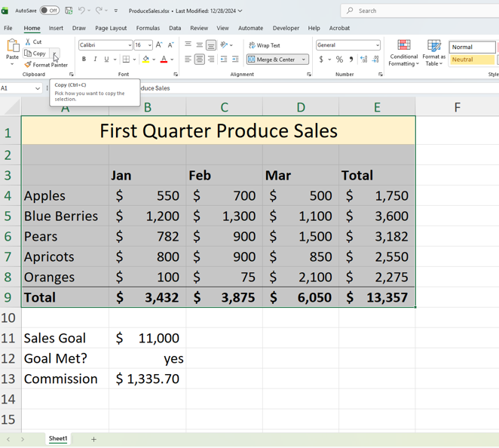Open Format as Table menu
This screenshot has width=499, height=448.
pyautogui.click(x=433, y=53)
